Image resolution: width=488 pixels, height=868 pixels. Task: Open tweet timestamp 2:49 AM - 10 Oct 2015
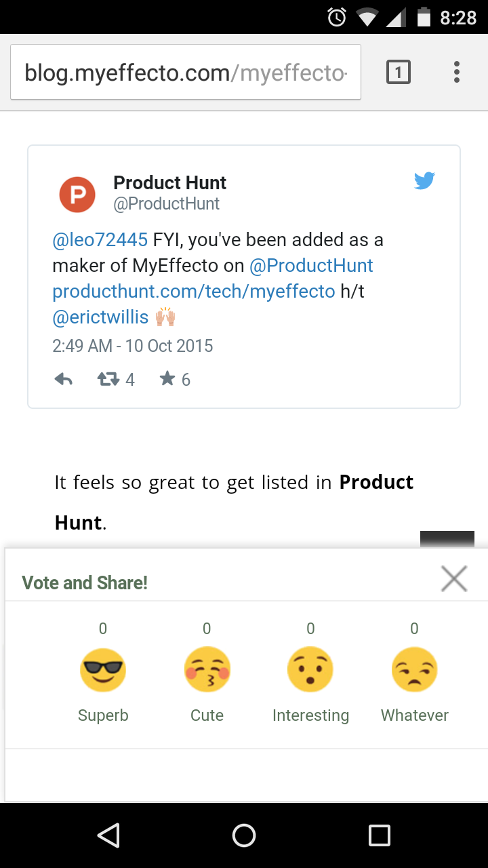click(x=133, y=346)
